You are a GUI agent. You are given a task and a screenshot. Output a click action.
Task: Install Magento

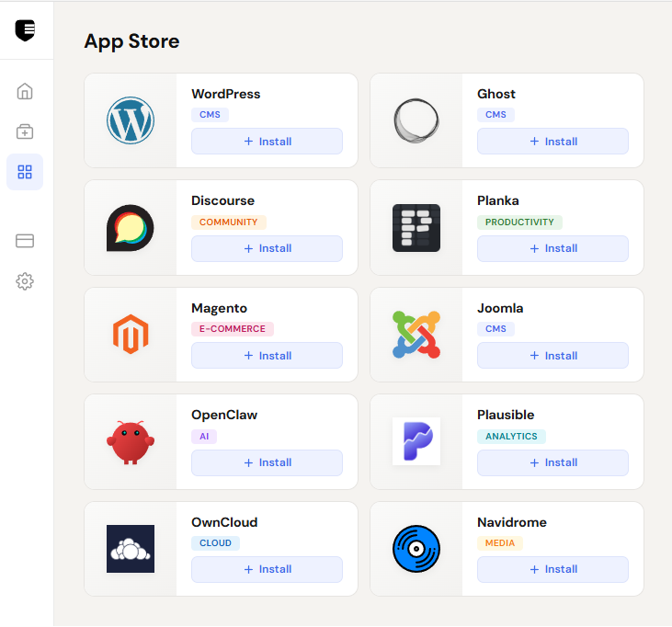click(267, 355)
